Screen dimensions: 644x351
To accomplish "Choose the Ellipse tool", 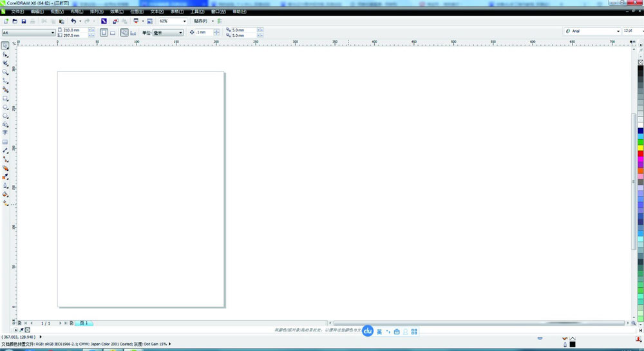I will click(5, 107).
